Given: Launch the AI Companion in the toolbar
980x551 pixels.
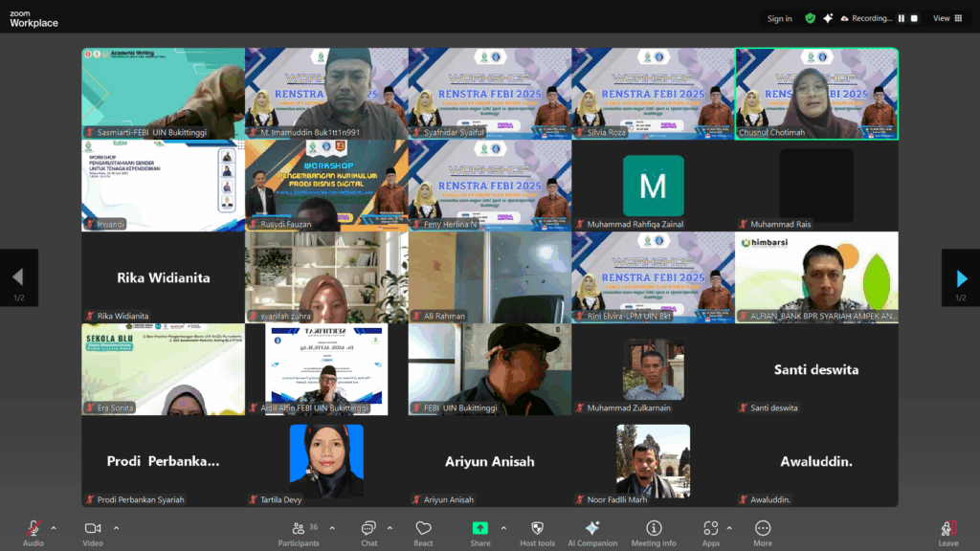Looking at the screenshot, I should [x=592, y=532].
